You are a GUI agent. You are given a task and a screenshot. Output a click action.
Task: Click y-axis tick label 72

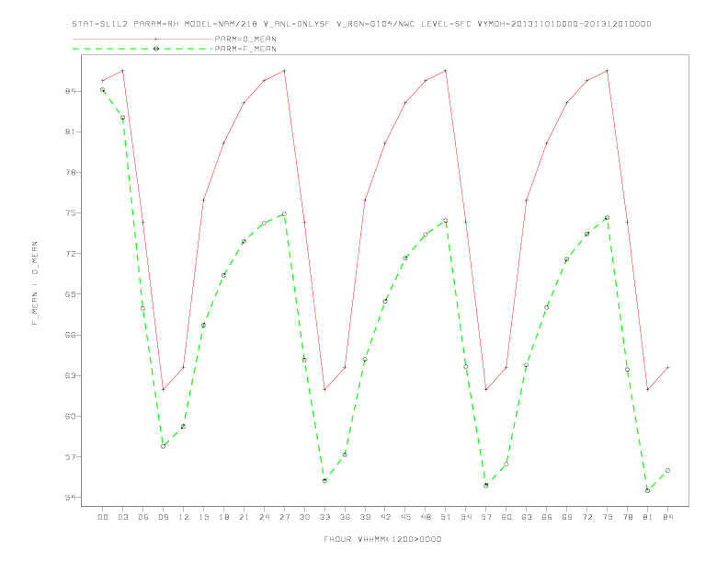pos(71,254)
